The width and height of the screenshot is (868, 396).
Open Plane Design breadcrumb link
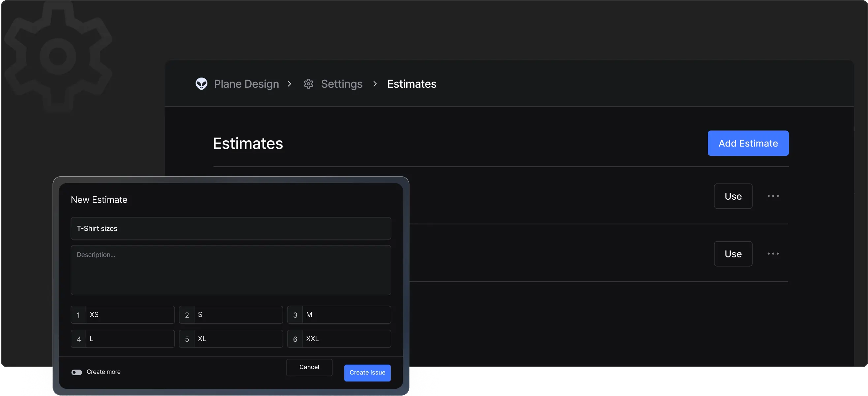pos(246,83)
